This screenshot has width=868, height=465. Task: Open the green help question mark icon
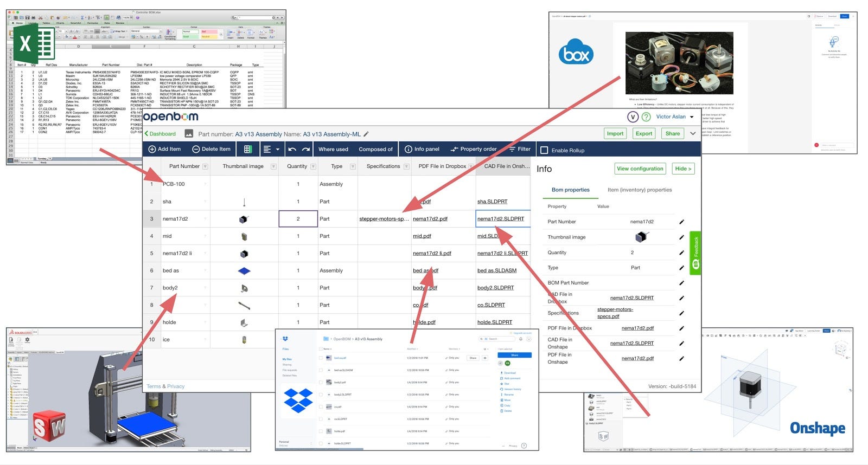click(646, 117)
